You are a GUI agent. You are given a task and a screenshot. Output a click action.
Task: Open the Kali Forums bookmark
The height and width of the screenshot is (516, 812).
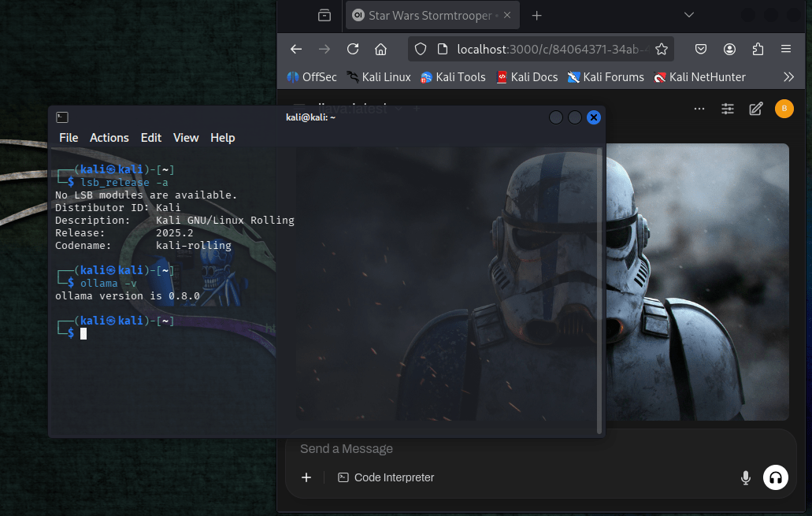pos(606,77)
